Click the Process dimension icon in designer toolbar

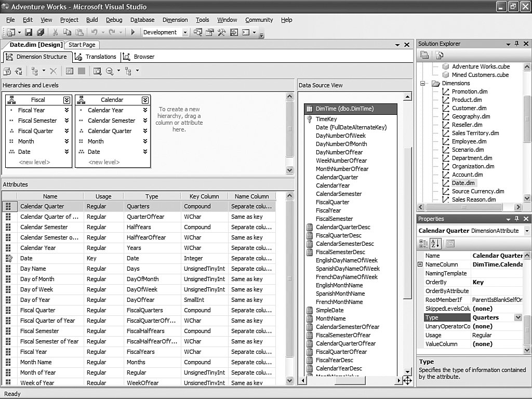[x=19, y=71]
